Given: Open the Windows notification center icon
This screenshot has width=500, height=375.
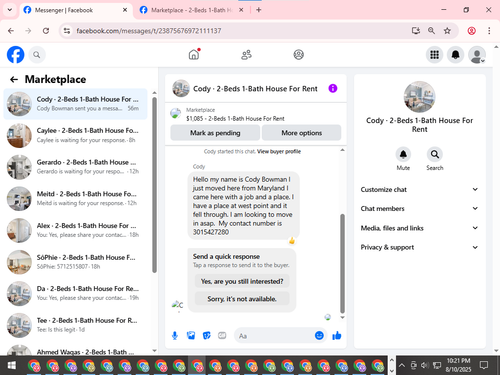Looking at the screenshot, I should click(484, 365).
